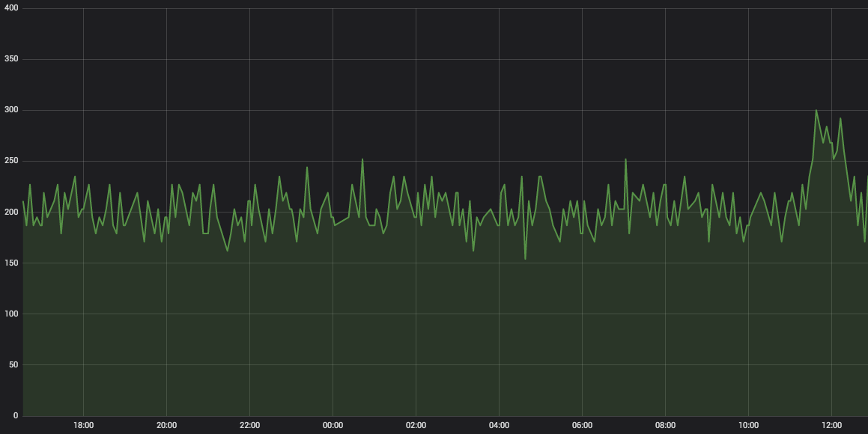Click the 10:00 time axis label

[748, 425]
